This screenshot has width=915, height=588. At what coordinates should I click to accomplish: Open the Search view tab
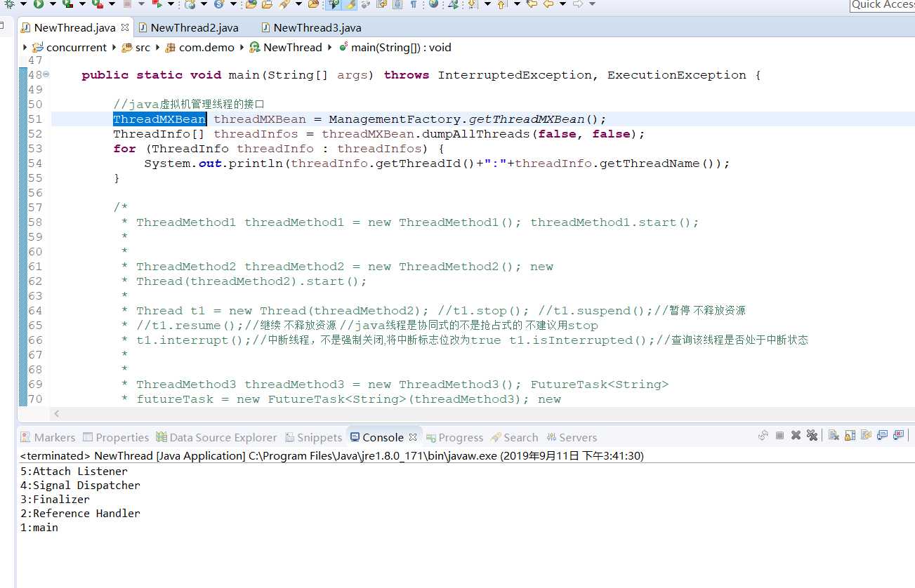[514, 437]
